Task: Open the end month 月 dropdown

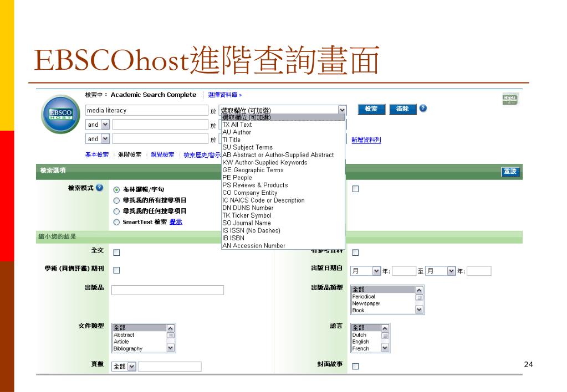Action: (451, 271)
